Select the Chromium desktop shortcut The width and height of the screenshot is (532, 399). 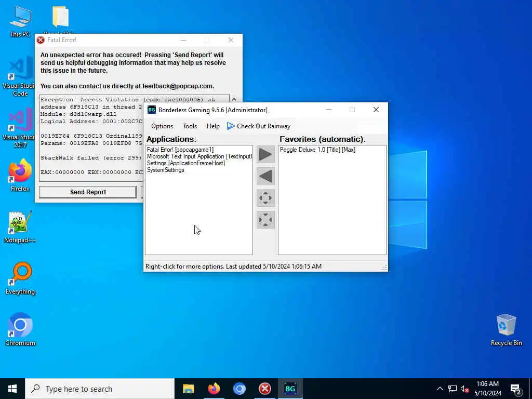tap(20, 329)
